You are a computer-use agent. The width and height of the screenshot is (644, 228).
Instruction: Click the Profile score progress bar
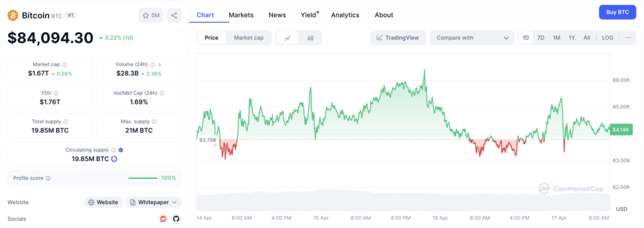(x=143, y=178)
